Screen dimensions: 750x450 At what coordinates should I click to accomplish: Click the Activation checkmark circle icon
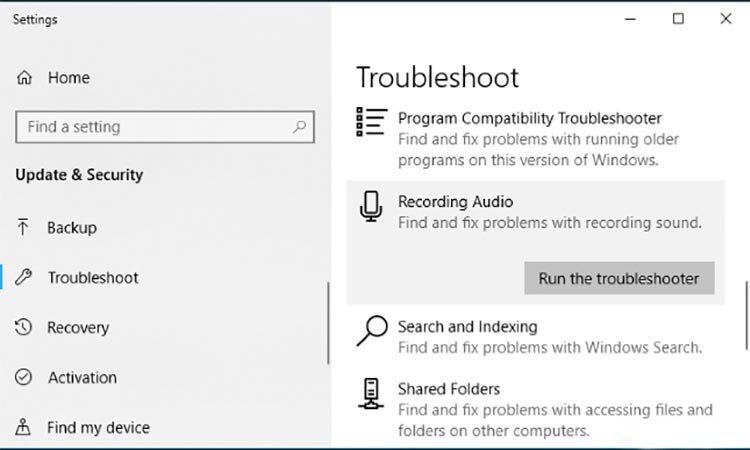(x=23, y=377)
